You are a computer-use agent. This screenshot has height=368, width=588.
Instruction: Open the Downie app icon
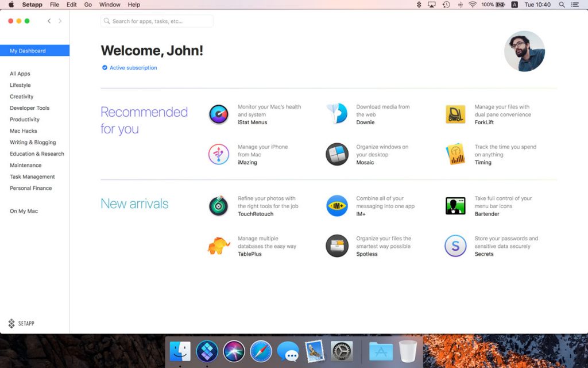point(337,114)
